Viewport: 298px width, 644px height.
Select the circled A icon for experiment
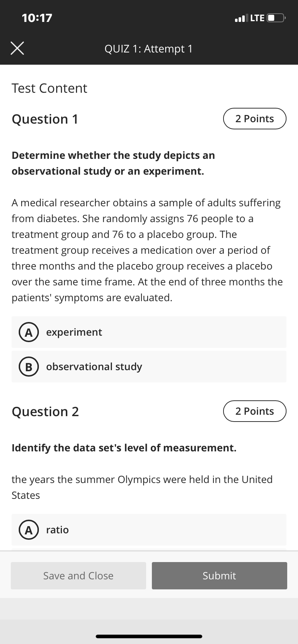(27, 332)
